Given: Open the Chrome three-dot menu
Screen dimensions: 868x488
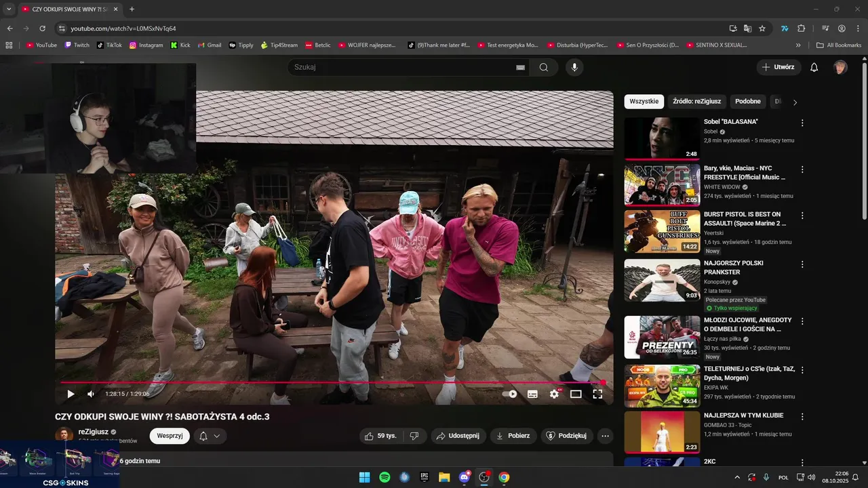Looking at the screenshot, I should click(858, 28).
